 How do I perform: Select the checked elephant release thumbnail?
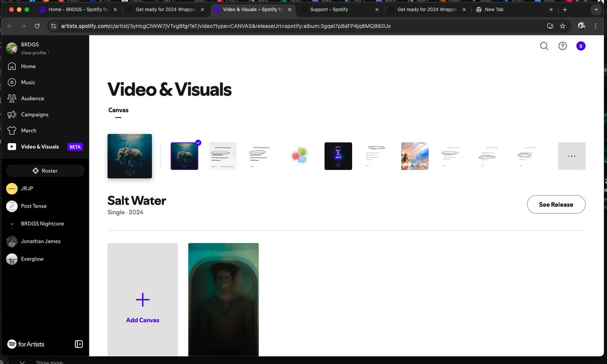pyautogui.click(x=185, y=156)
